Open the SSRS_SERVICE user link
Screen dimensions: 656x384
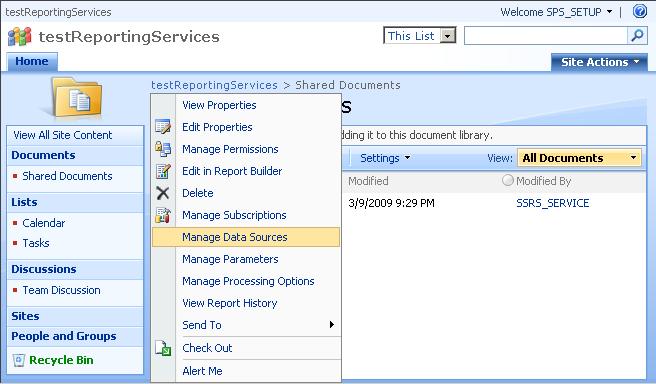(553, 203)
